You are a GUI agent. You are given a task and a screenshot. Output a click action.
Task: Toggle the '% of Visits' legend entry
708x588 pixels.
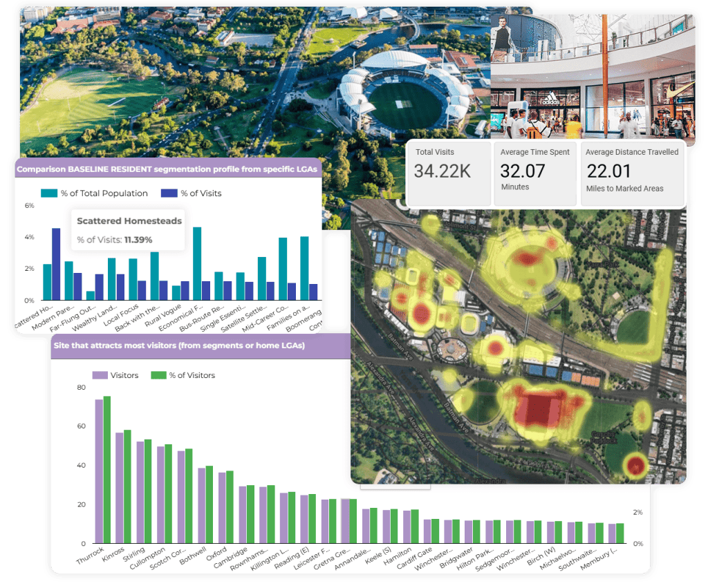pyautogui.click(x=191, y=193)
